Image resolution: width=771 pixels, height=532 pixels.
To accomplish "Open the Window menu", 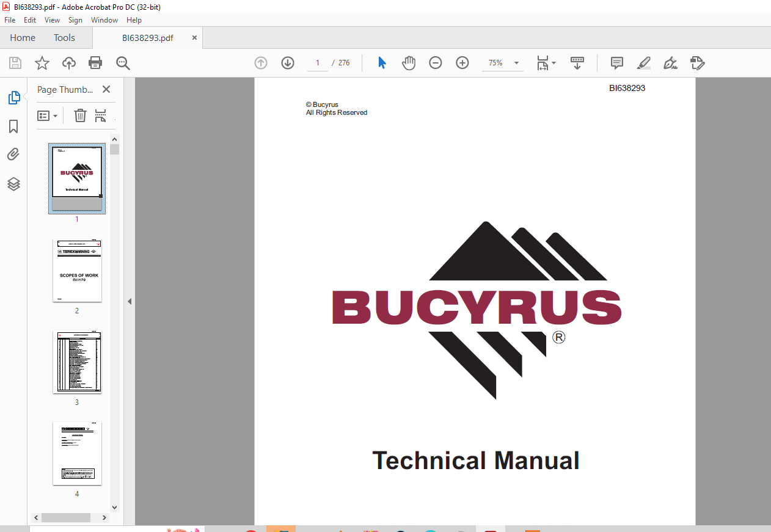I will [x=104, y=20].
